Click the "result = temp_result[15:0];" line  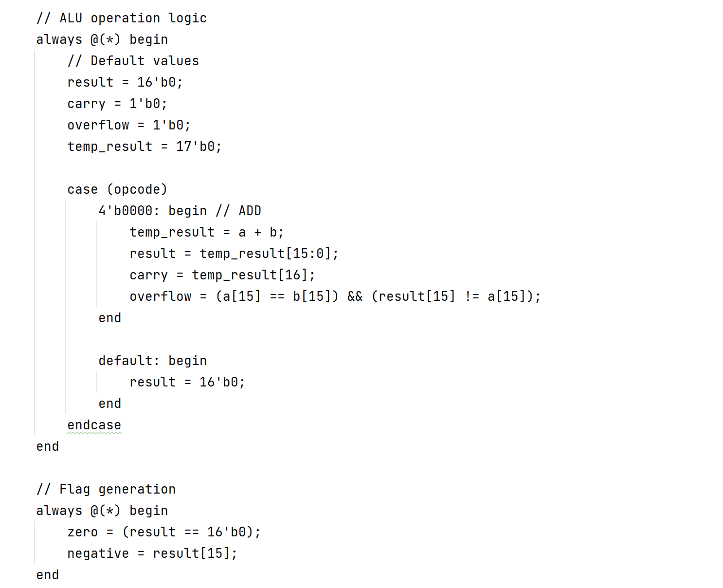(x=234, y=254)
